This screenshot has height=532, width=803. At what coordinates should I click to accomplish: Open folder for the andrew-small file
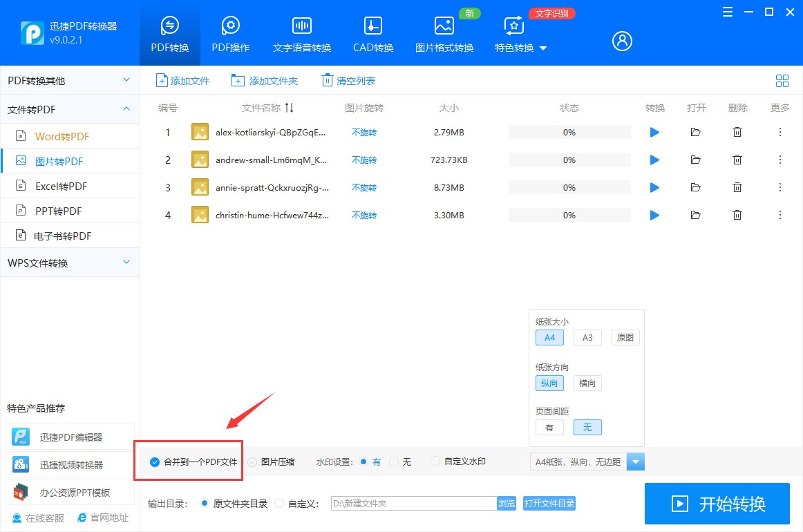696,160
